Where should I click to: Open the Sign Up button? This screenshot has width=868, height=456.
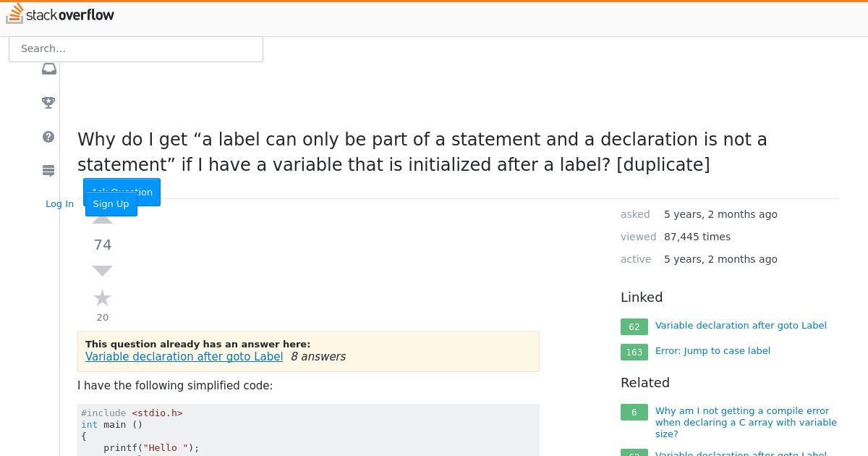[111, 203]
